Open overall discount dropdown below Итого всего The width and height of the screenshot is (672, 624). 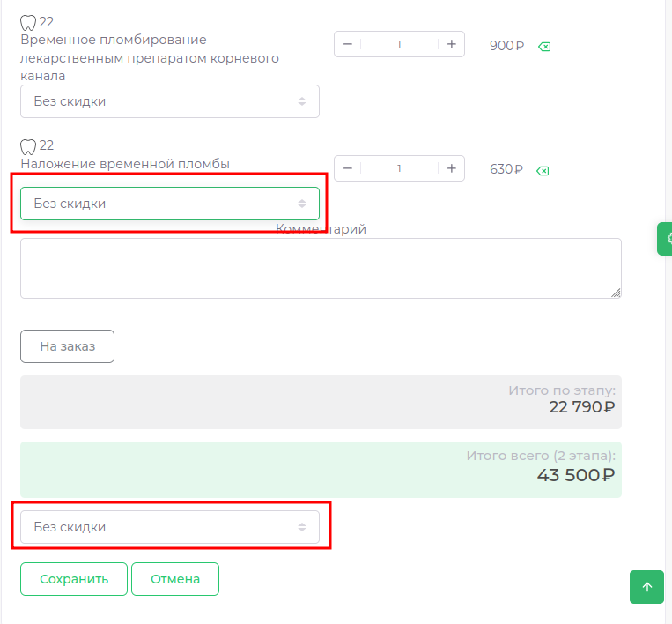tap(170, 527)
